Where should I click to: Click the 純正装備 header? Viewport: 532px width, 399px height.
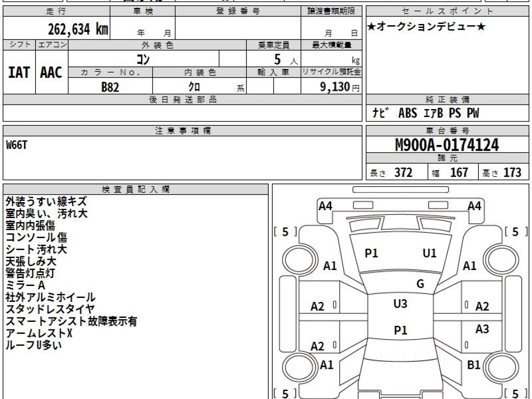coord(447,100)
